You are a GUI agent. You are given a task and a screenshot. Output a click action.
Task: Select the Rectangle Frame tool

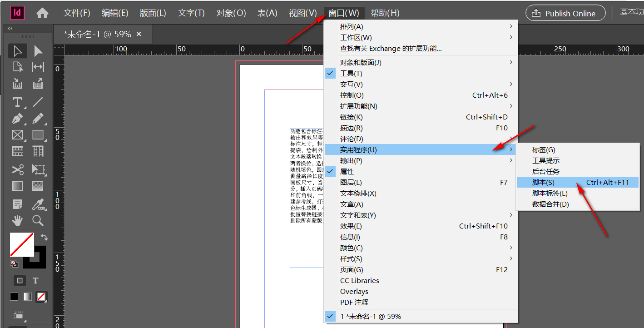(x=17, y=135)
